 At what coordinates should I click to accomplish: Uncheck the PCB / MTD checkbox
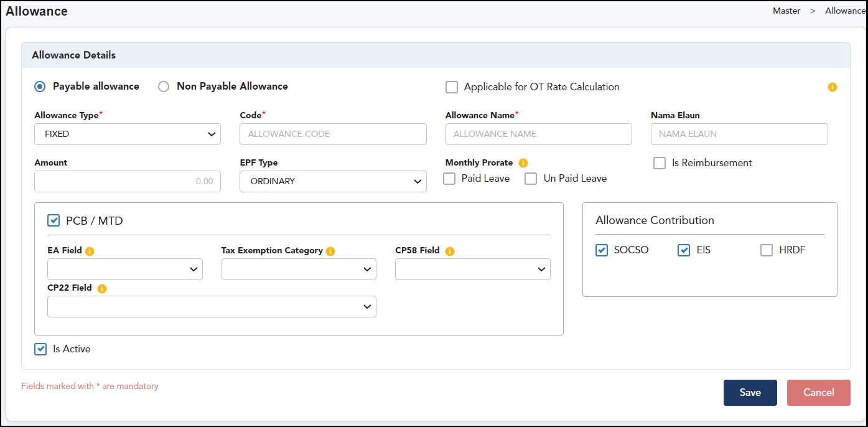coord(53,220)
